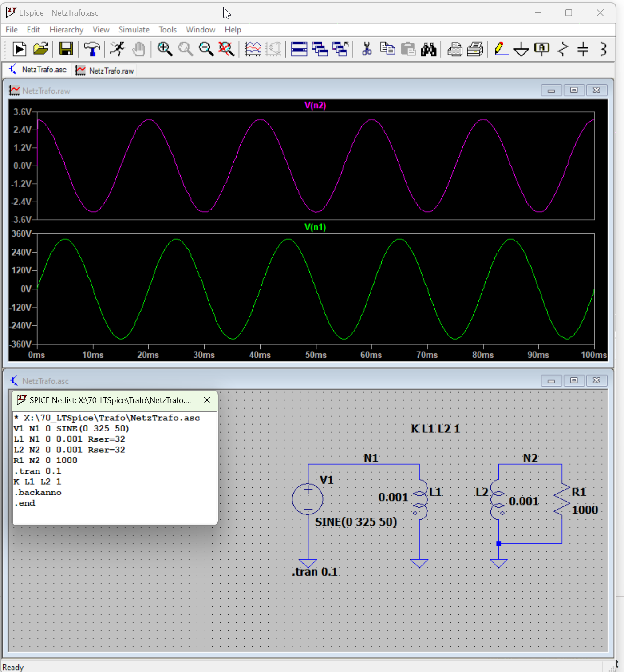Open the Edit menu
Screen dimensions: 624x672
coord(33,30)
